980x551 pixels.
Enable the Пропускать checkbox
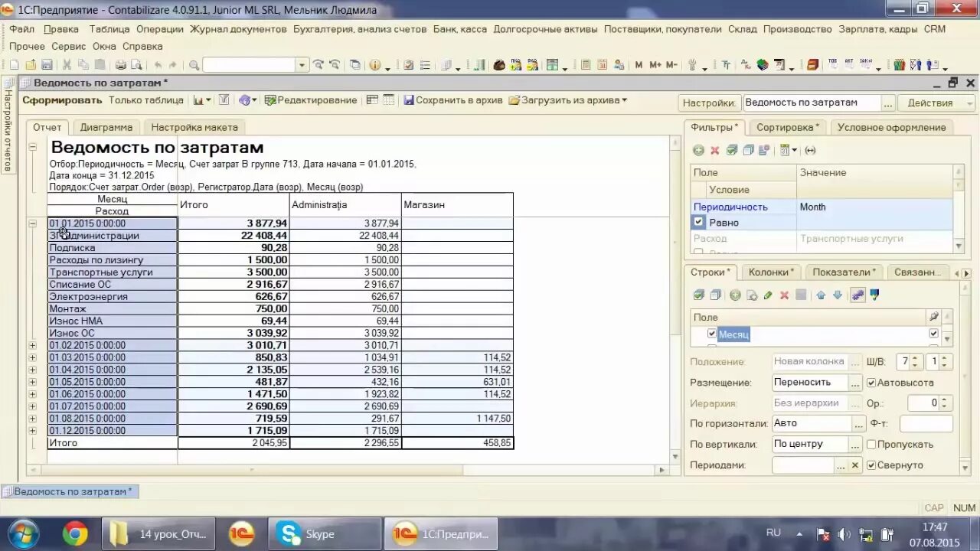pyautogui.click(x=871, y=444)
